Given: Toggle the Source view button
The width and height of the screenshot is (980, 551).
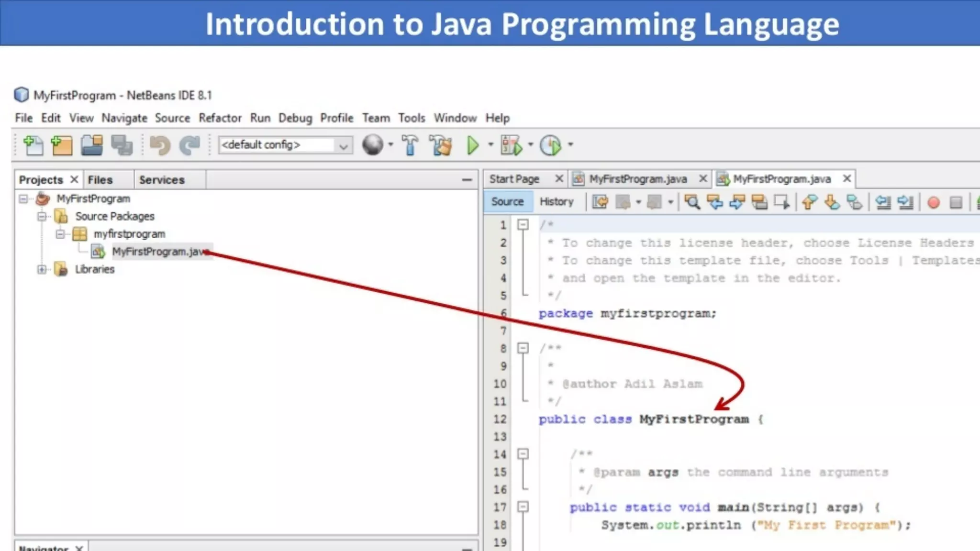Looking at the screenshot, I should [x=507, y=201].
